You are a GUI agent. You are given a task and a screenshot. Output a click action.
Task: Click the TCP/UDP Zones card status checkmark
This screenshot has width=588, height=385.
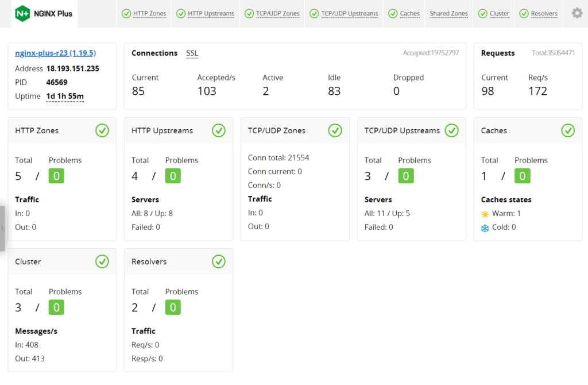click(x=335, y=130)
